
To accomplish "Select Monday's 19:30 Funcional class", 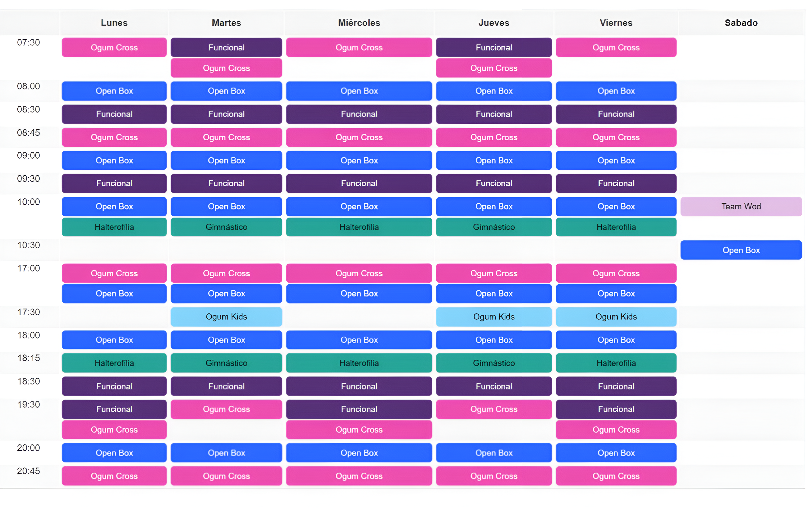I will click(x=114, y=409).
